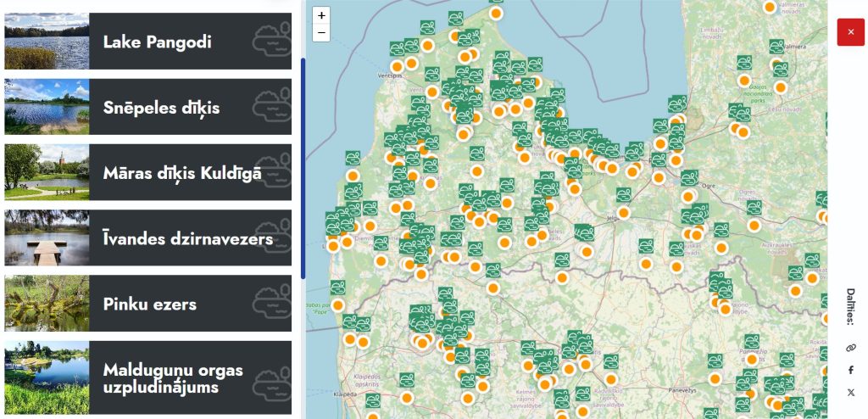Viewport: 868px width, 419px height.
Task: Click the lake icon on Snēpeles dīķis row
Action: click(271, 107)
